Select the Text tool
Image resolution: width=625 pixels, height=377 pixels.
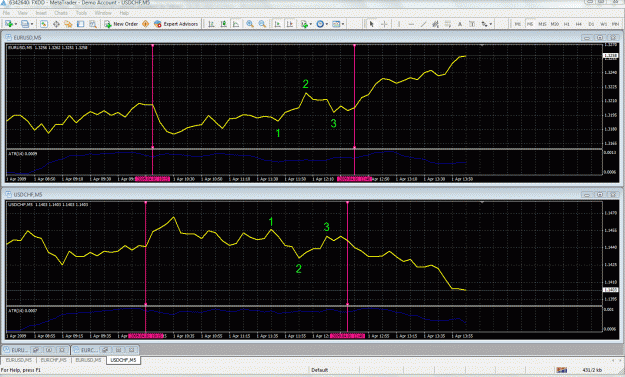[x=460, y=24]
